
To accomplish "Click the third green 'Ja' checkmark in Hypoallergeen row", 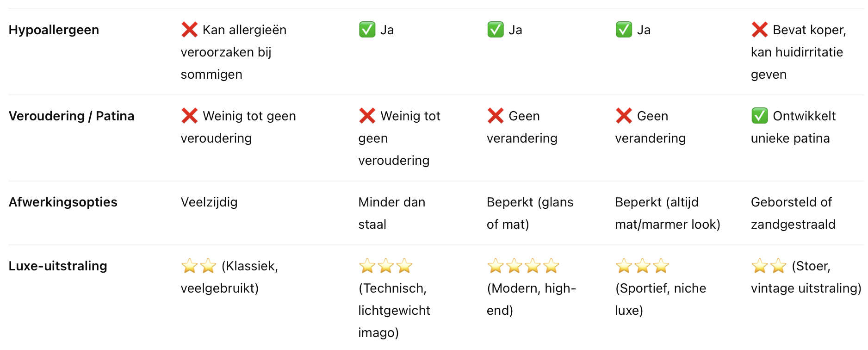I will coord(624,30).
